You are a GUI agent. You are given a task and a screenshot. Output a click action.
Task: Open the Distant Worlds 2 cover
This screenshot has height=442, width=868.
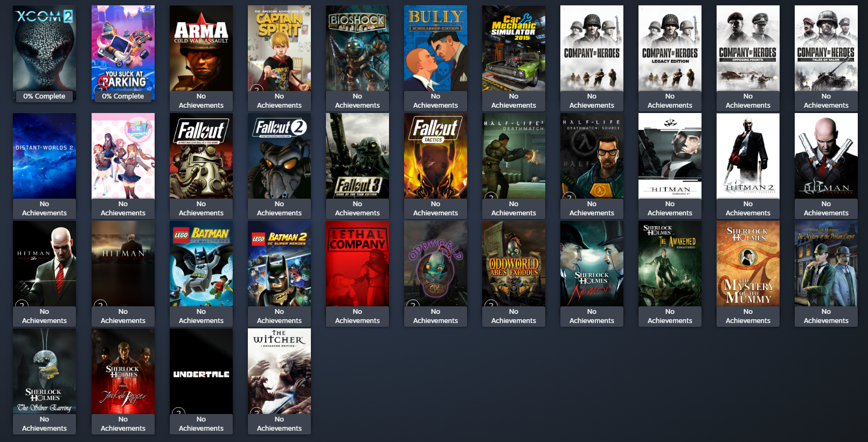(44, 156)
